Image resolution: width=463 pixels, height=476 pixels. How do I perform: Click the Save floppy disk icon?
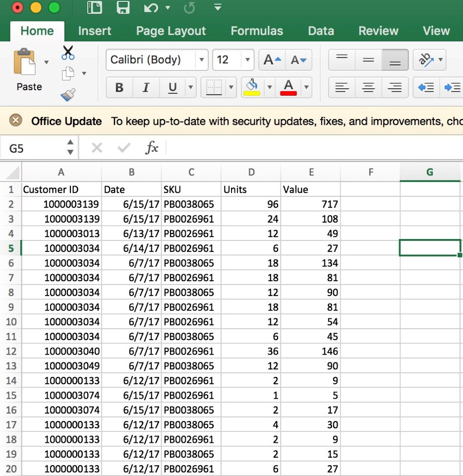pyautogui.click(x=123, y=8)
